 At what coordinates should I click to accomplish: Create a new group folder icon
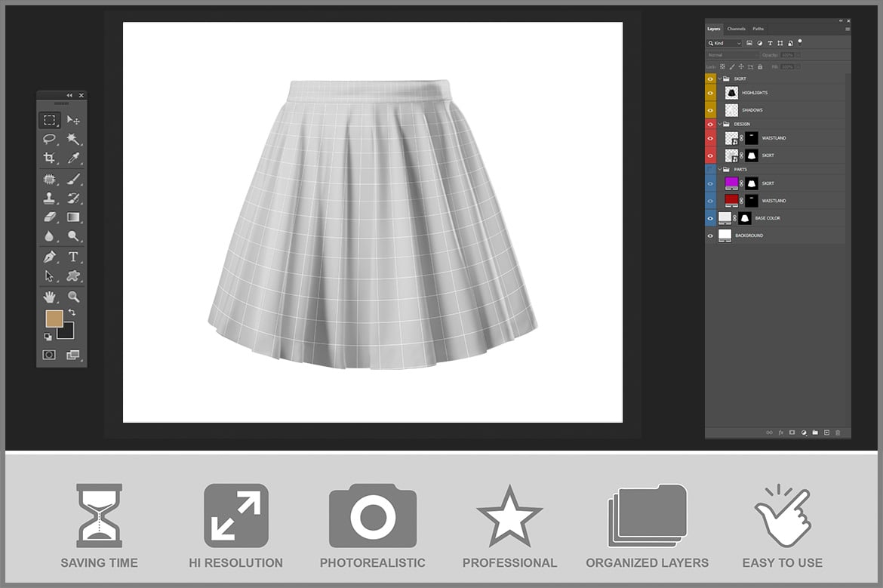[x=815, y=433]
